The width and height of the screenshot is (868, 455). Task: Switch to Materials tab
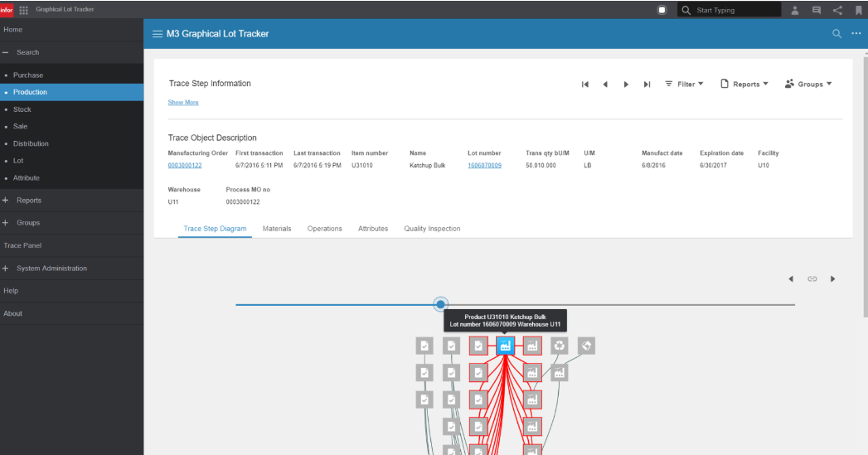point(277,229)
